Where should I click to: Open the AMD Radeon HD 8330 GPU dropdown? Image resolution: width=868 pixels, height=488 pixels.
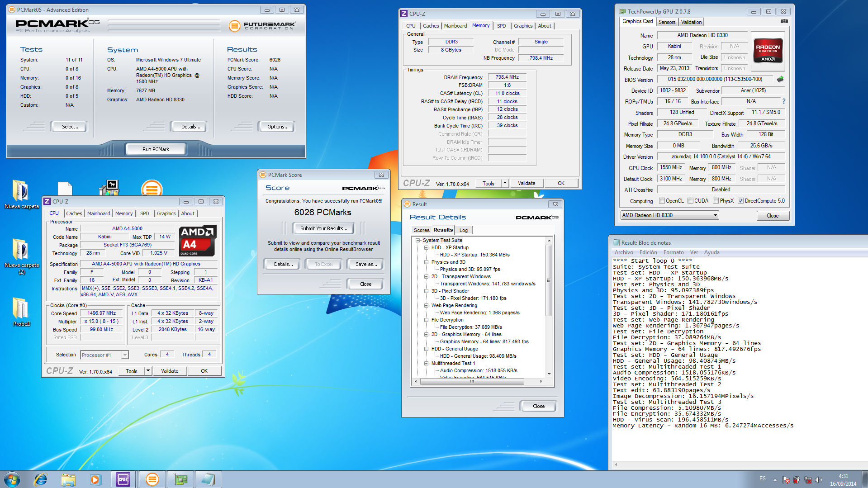669,215
